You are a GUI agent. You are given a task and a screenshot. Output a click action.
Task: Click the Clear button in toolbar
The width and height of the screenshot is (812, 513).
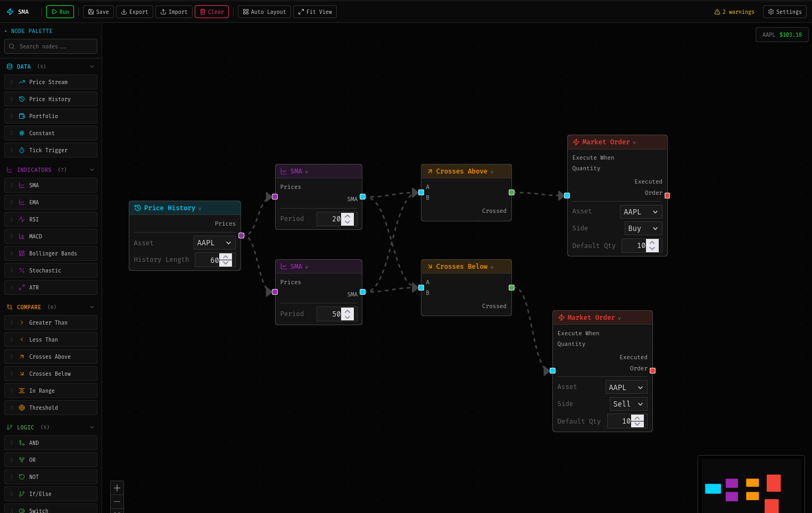click(x=211, y=12)
